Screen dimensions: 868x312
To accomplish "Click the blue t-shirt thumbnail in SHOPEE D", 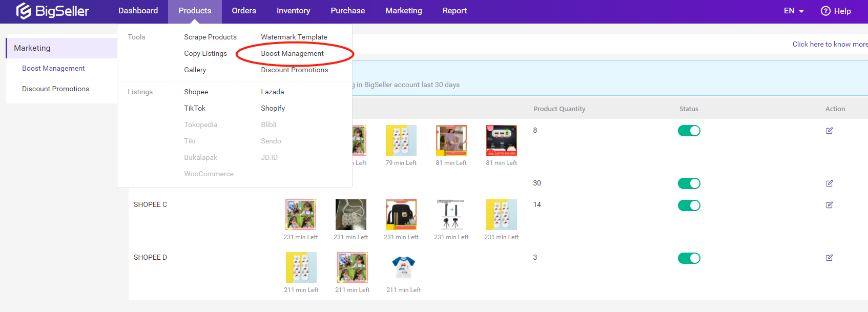I will point(403,267).
